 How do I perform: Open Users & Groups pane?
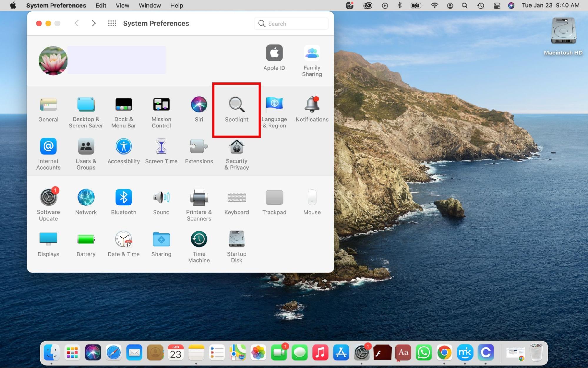86,152
